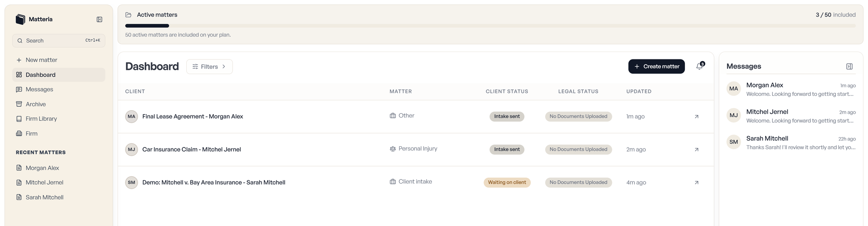Screen dimensions: 868x226
Task: Collapse the left sidebar panel icon
Action: (99, 20)
